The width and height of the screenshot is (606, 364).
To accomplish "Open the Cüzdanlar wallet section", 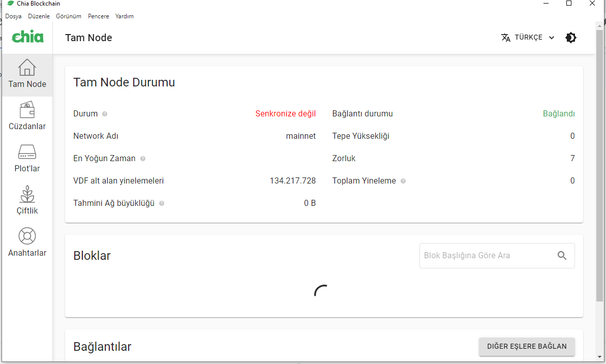I will [x=27, y=117].
